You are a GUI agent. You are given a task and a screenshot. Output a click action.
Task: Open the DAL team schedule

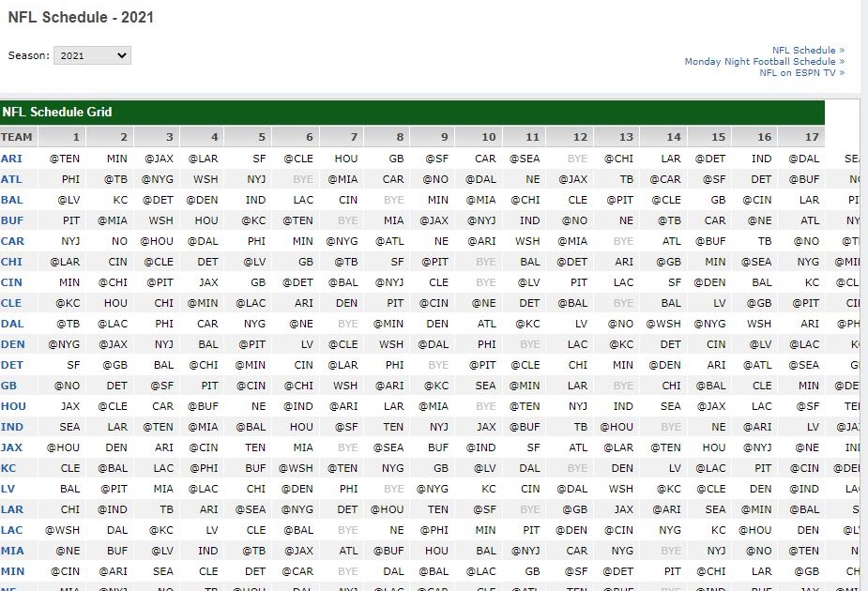tap(12, 324)
